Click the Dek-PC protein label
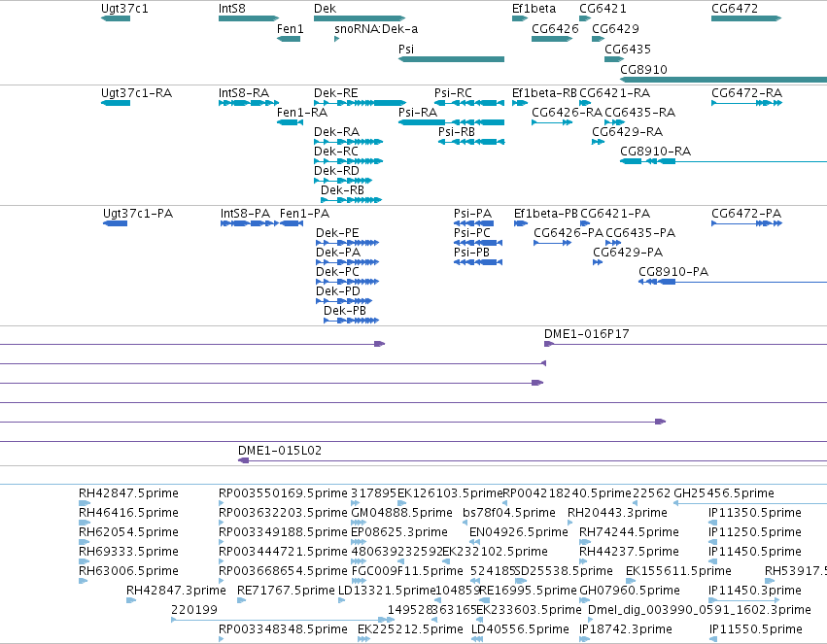This screenshot has width=827, height=644. pyautogui.click(x=337, y=272)
